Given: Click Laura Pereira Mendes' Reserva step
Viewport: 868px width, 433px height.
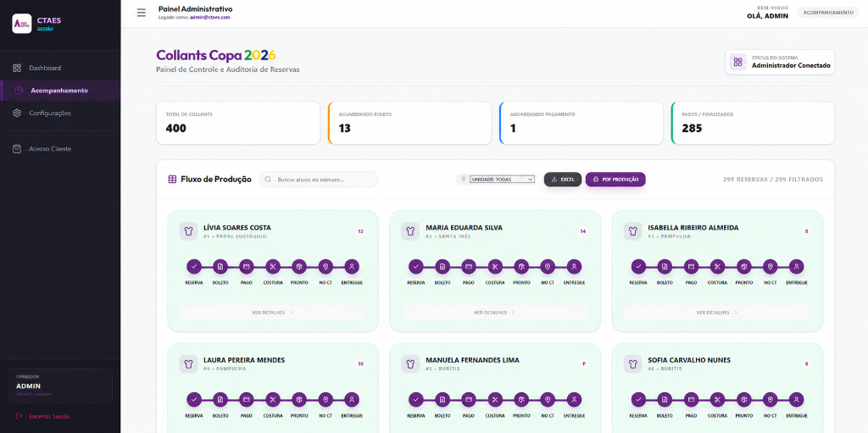Looking at the screenshot, I should (194, 400).
